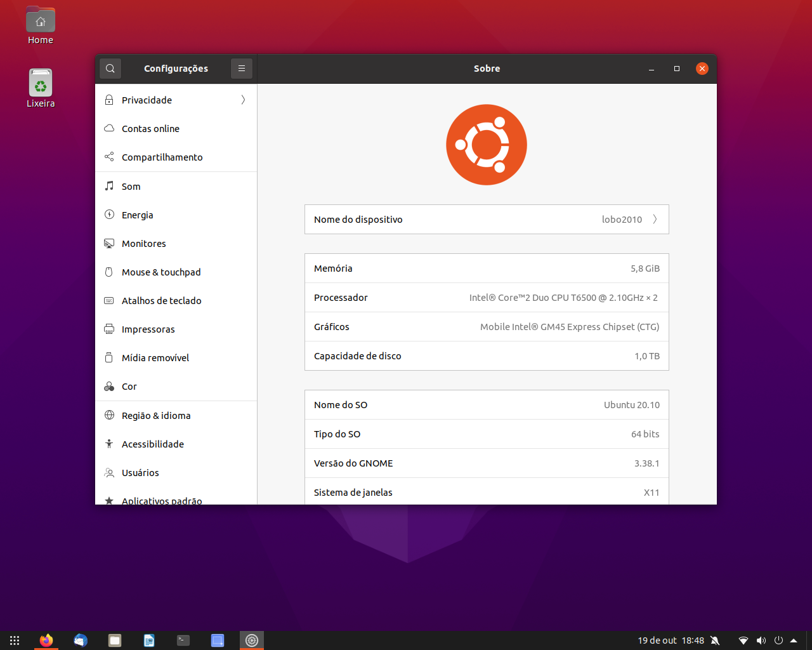Click the Nome do dispositivo chevron
This screenshot has height=650, width=812.
(655, 219)
